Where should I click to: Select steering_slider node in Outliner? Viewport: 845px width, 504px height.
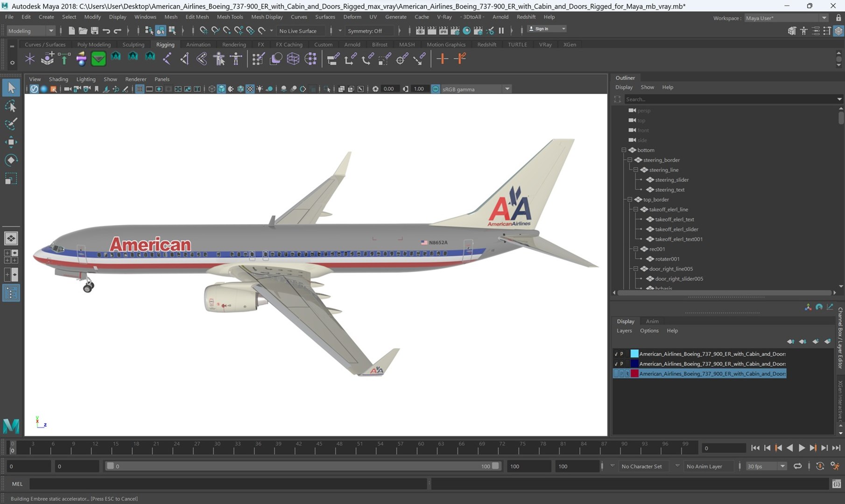(x=671, y=180)
